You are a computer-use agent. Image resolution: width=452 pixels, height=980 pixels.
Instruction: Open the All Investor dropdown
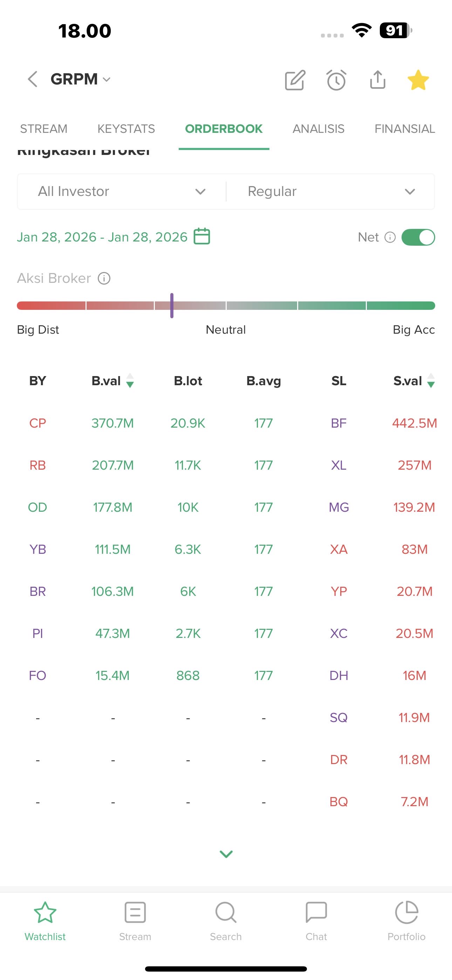point(122,191)
